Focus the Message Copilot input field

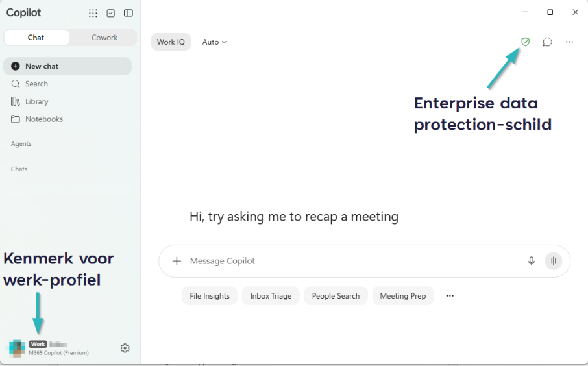352,261
